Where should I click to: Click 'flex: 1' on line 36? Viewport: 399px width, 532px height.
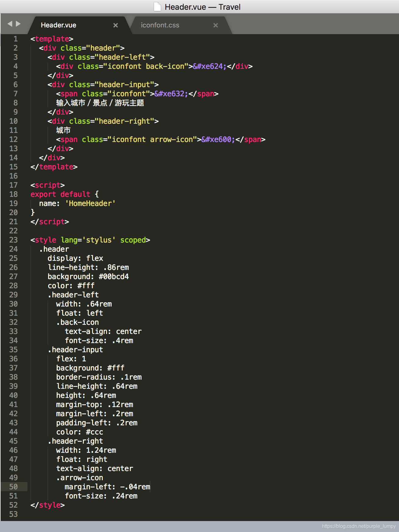[71, 359]
